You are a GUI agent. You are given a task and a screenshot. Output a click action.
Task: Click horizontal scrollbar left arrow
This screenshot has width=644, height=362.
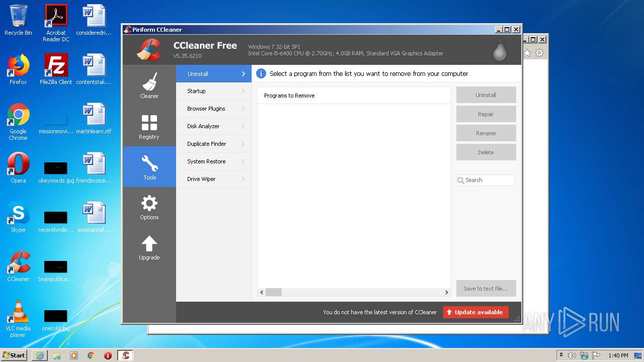tap(262, 292)
